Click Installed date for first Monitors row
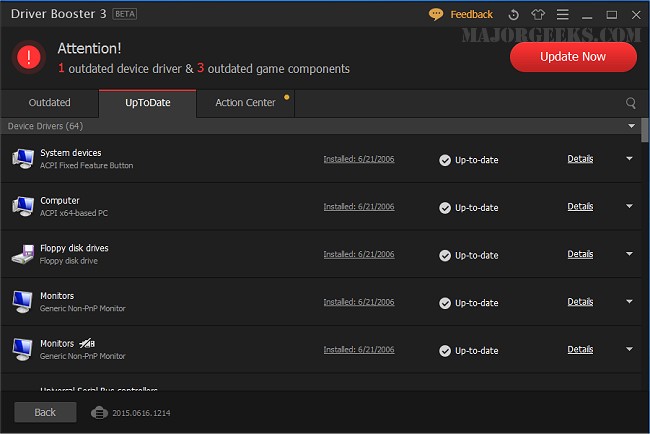The image size is (650, 434). (359, 302)
